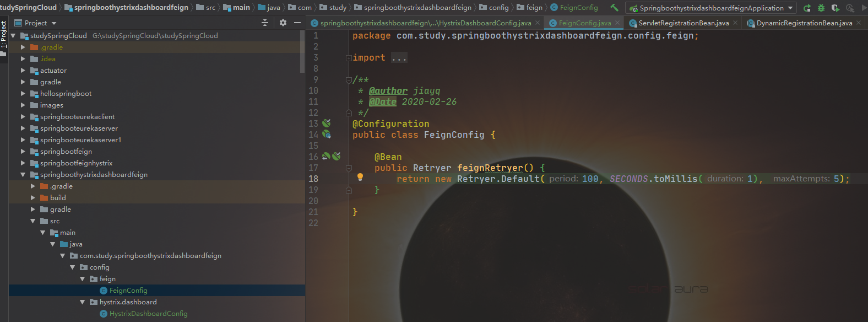The width and height of the screenshot is (868, 322).
Task: Hide the Project tool window
Action: [297, 23]
